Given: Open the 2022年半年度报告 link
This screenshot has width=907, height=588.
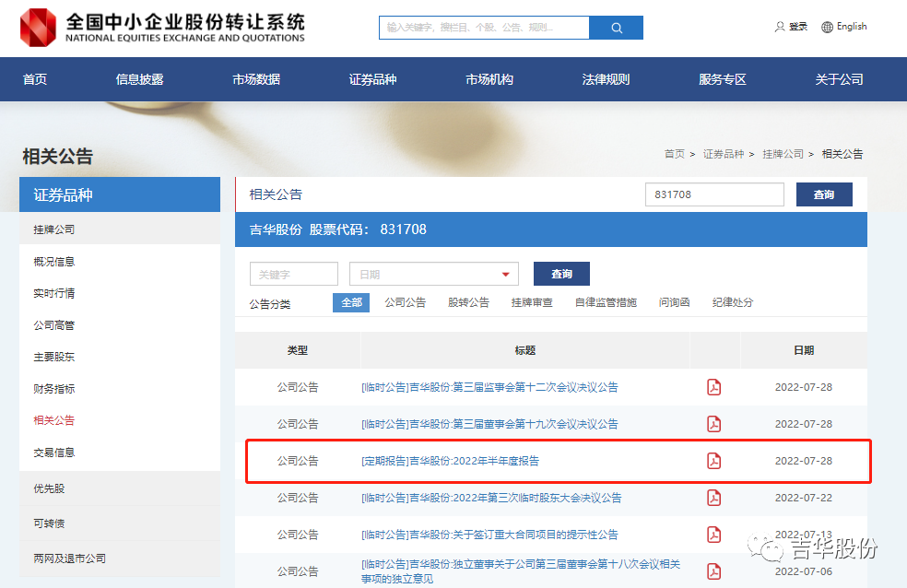Looking at the screenshot, I should click(x=450, y=461).
